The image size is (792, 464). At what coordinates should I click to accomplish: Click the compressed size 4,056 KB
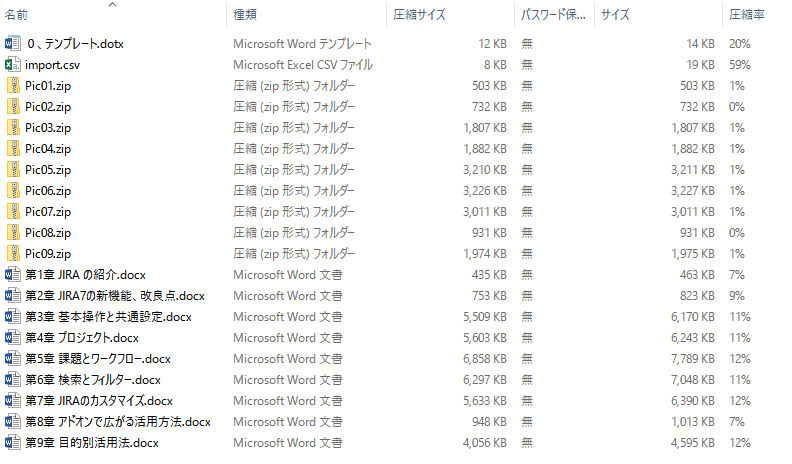(x=485, y=443)
